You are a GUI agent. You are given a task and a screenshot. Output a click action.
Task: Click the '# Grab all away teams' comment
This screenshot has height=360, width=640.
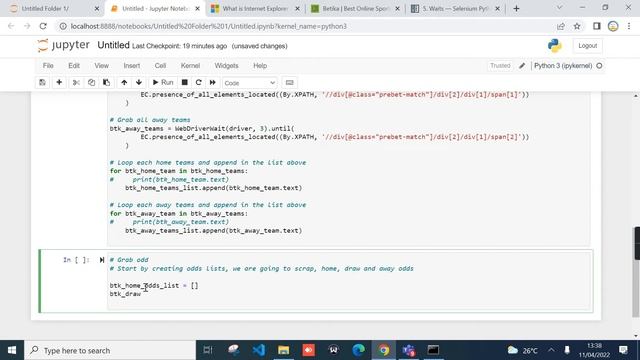pos(150,120)
